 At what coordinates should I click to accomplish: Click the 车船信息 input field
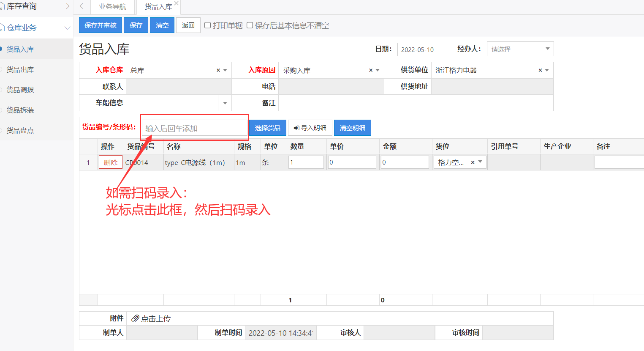pyautogui.click(x=172, y=103)
